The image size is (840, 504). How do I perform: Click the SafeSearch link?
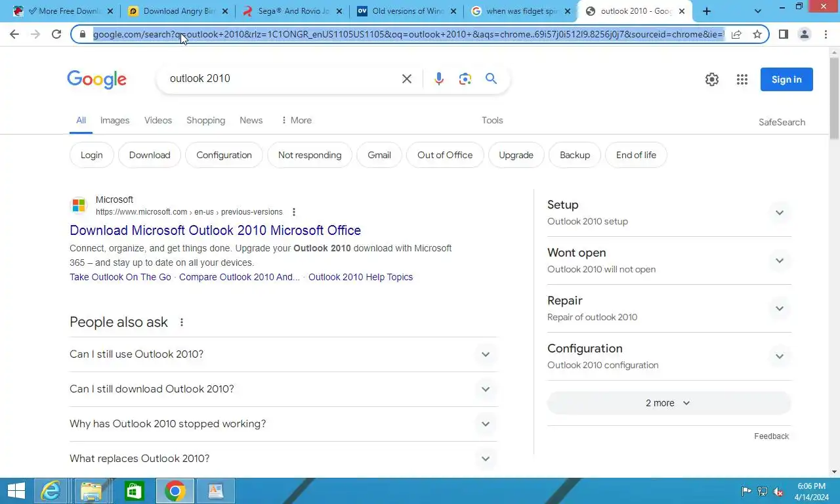coord(782,122)
